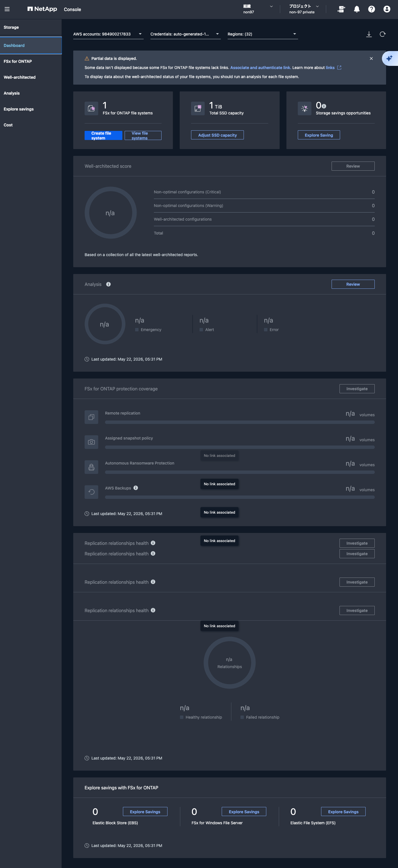The height and width of the screenshot is (868, 398).
Task: Open the hamburger navigation menu
Action: (x=7, y=9)
